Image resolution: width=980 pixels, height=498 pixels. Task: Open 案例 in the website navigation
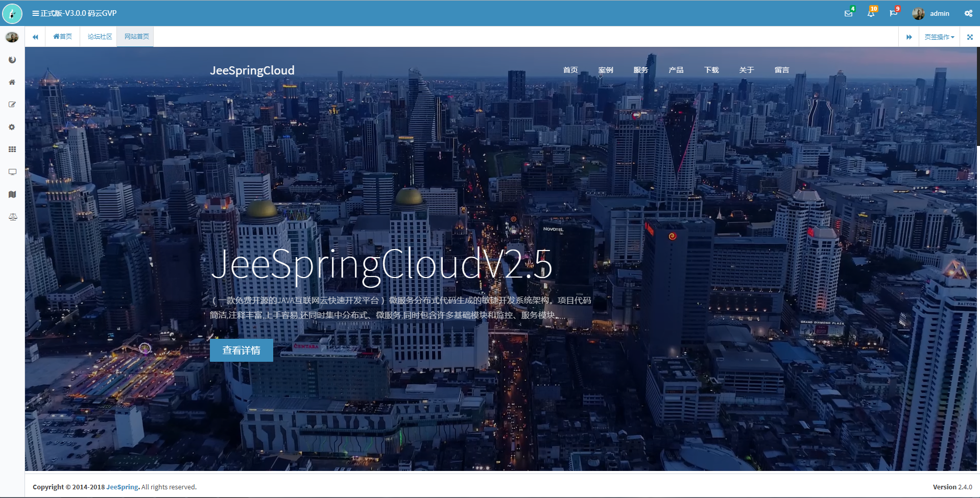(606, 70)
